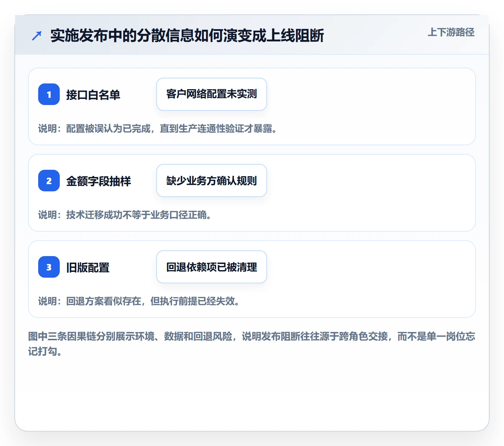This screenshot has height=446, width=504.
Task: Click step 1 number badge
Action: [49, 94]
